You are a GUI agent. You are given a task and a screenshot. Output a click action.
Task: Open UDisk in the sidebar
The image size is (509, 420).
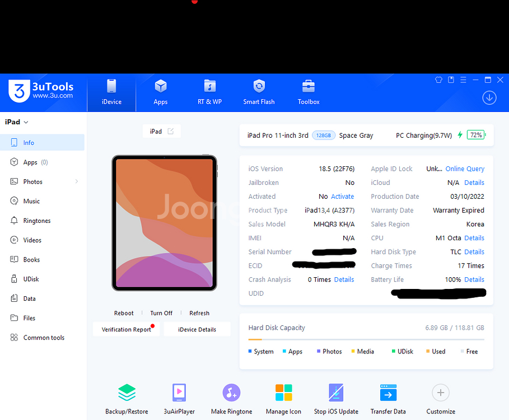(42, 279)
